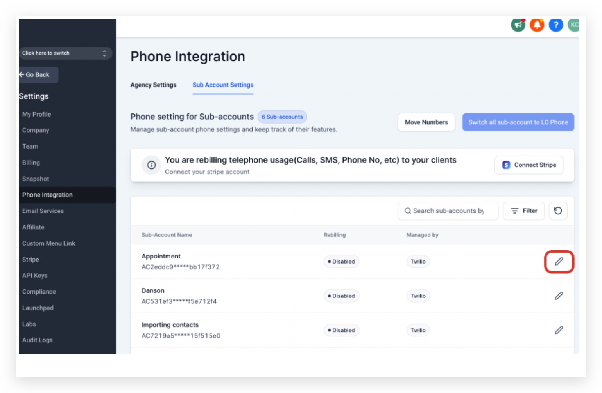Screen dimensions: 602x393
Task: Open Audit Logs in the settings sidebar
Action: (37, 340)
